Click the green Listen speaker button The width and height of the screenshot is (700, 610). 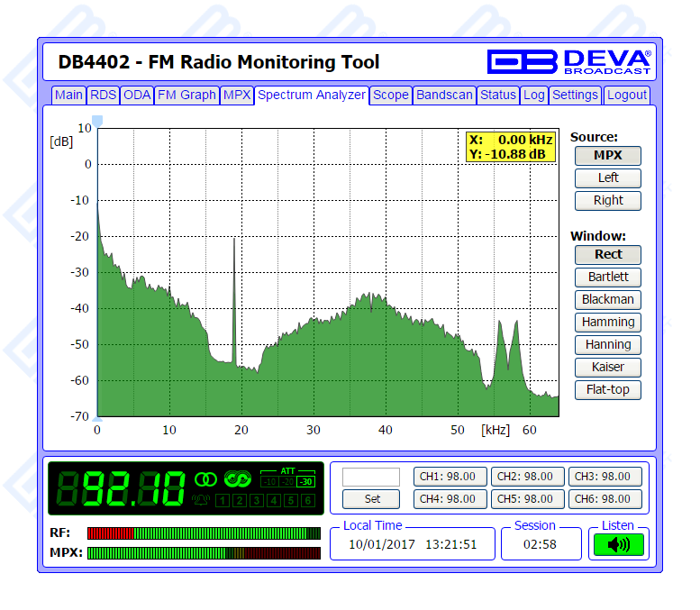618,544
